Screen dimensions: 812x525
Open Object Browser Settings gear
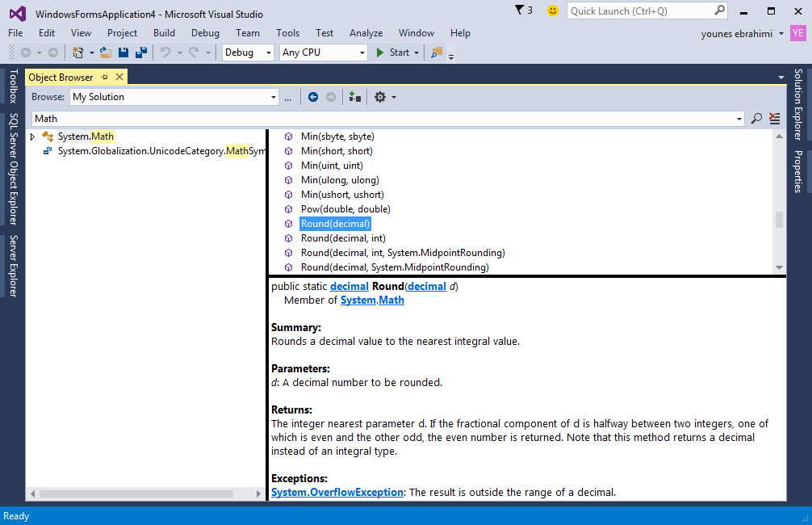pos(380,97)
